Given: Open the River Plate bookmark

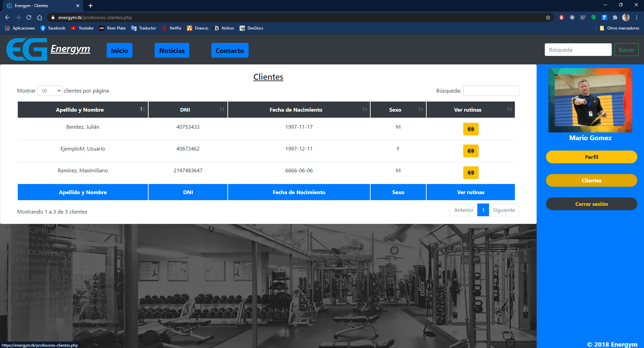Looking at the screenshot, I should (x=112, y=28).
